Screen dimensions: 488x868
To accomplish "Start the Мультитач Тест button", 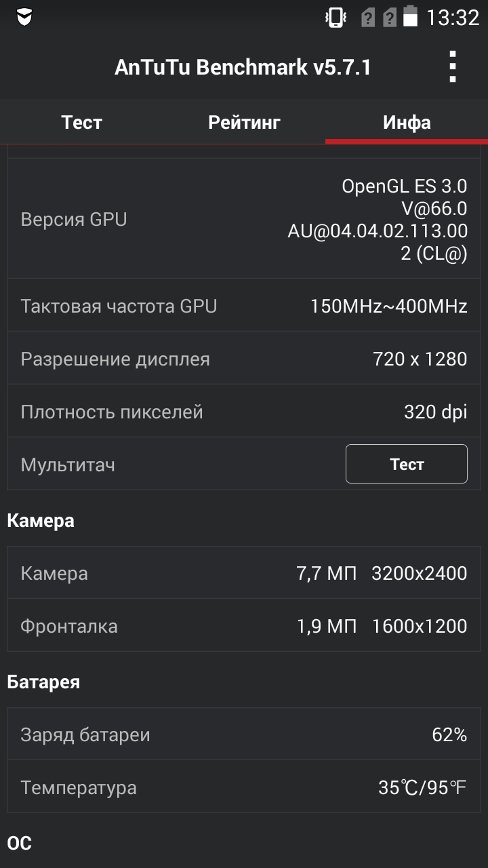I will tap(407, 464).
